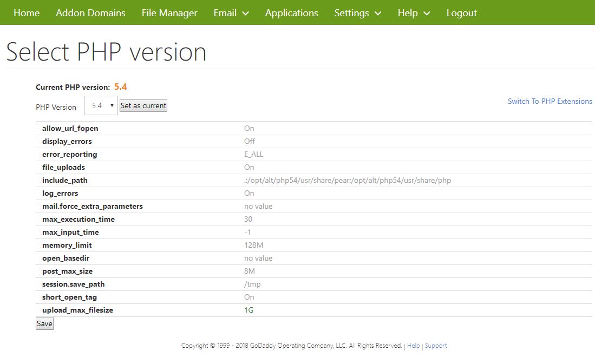This screenshot has width=595, height=364.
Task: Click the max_input_time value -1
Action: pos(247,232)
